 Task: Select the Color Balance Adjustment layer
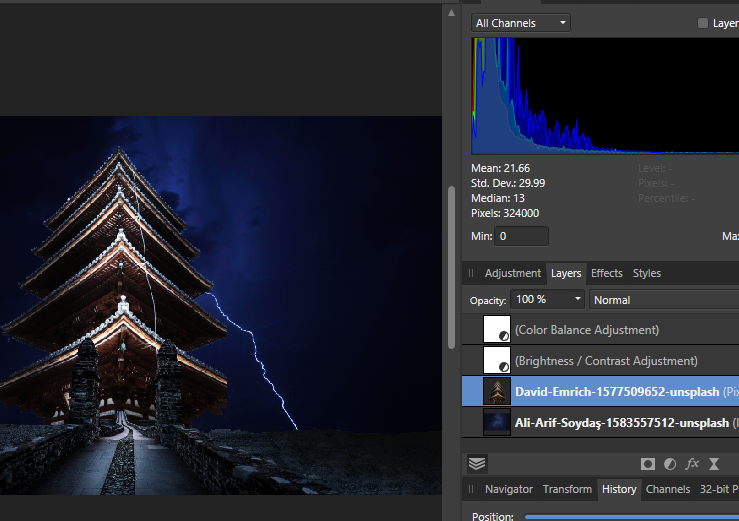pos(600,330)
